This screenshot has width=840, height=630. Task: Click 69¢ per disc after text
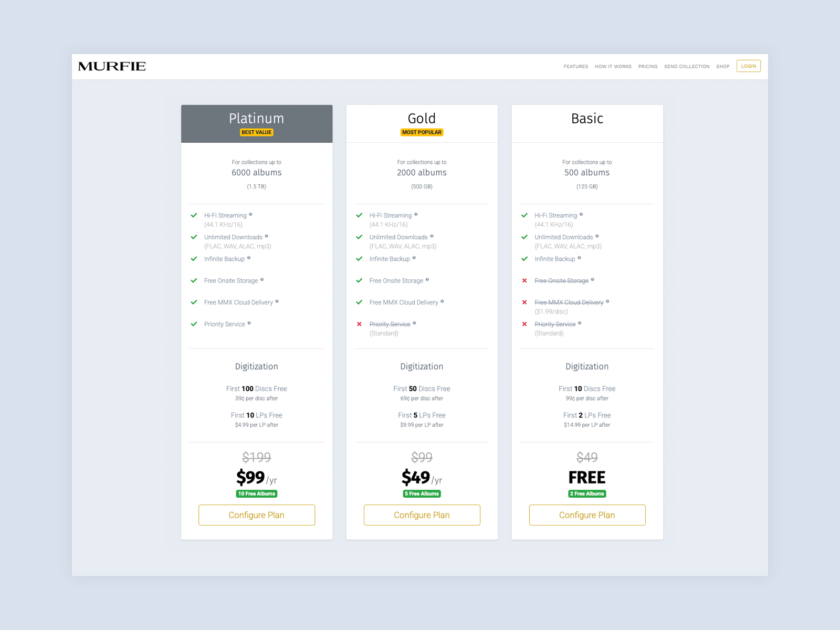[422, 398]
